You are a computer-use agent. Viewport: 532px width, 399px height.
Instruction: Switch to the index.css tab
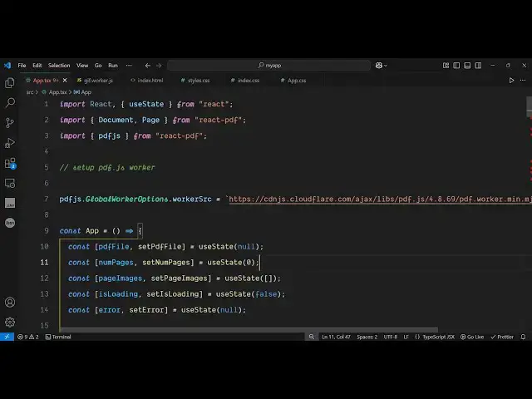click(x=245, y=81)
